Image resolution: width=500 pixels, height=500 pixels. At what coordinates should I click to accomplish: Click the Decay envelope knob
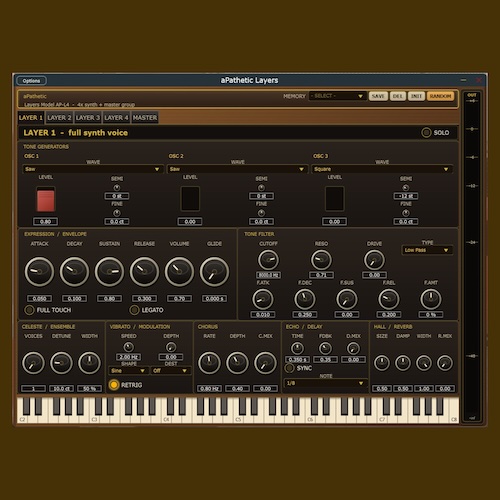[x=74, y=271]
